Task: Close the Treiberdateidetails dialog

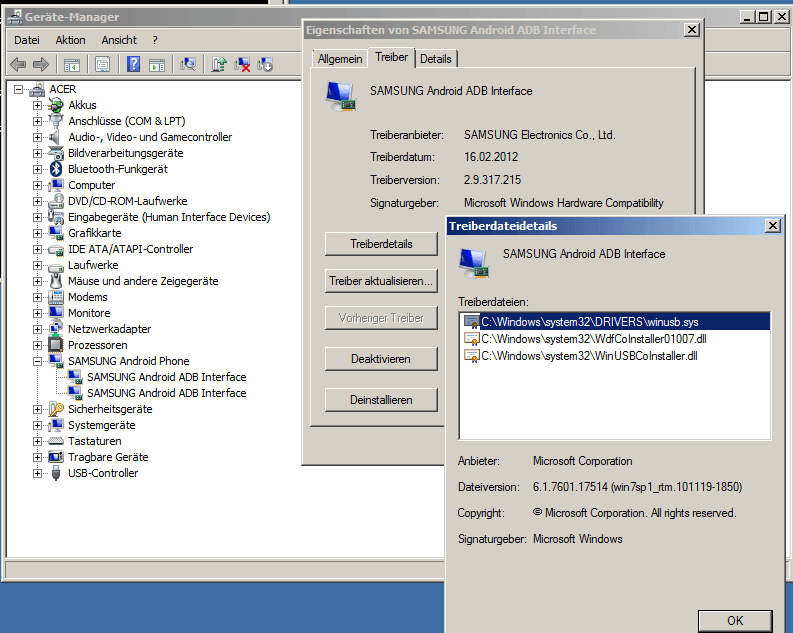Action: pos(773,225)
